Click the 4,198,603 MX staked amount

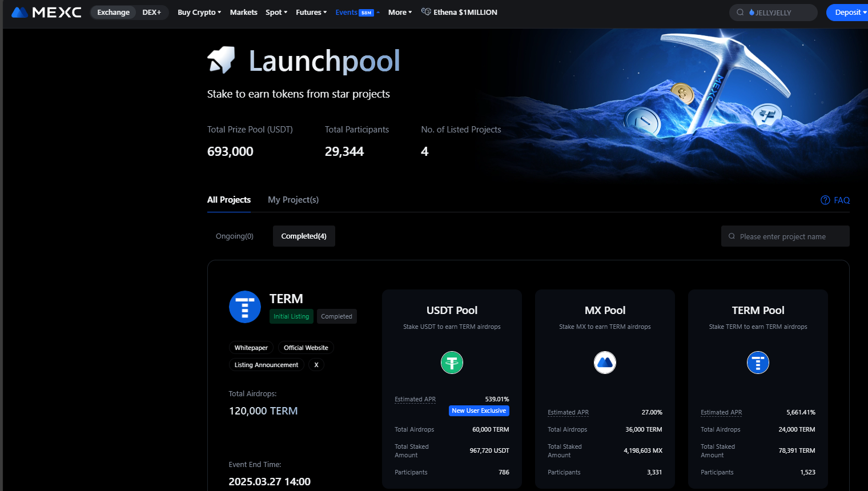click(643, 450)
